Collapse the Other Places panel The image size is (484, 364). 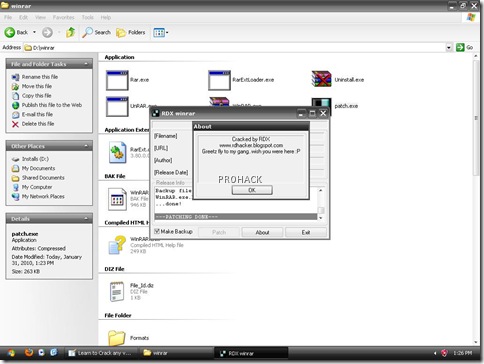(x=86, y=146)
